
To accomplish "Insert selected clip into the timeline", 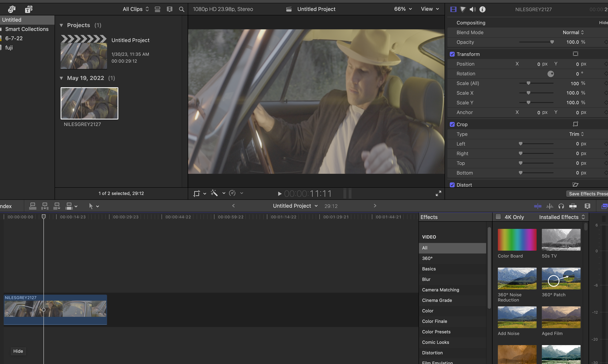I will [x=45, y=206].
